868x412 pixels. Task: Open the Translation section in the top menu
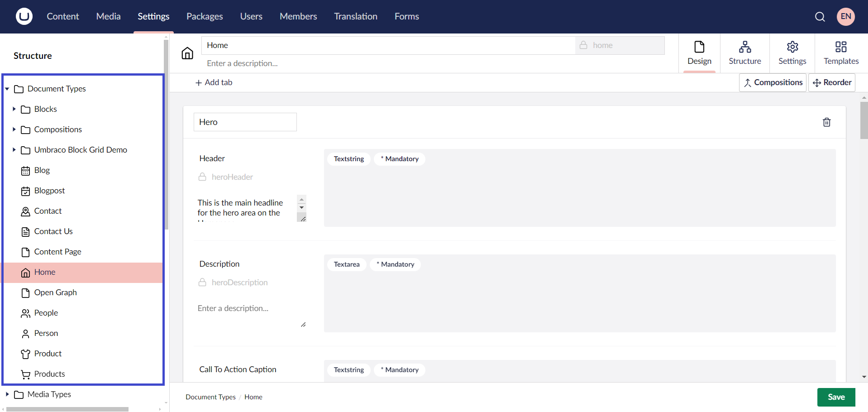(355, 16)
